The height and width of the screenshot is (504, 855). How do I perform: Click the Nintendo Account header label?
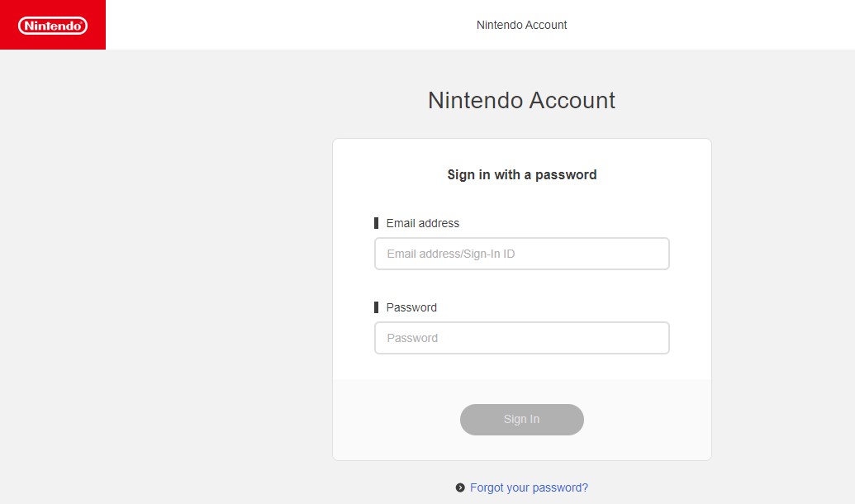click(520, 25)
